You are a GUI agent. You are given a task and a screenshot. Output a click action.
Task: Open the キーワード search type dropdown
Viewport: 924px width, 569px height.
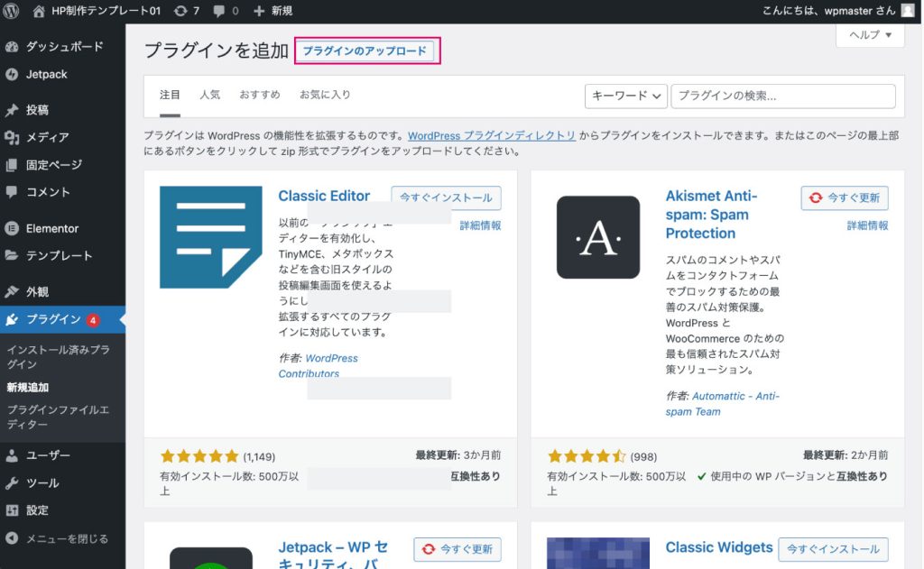(x=626, y=96)
